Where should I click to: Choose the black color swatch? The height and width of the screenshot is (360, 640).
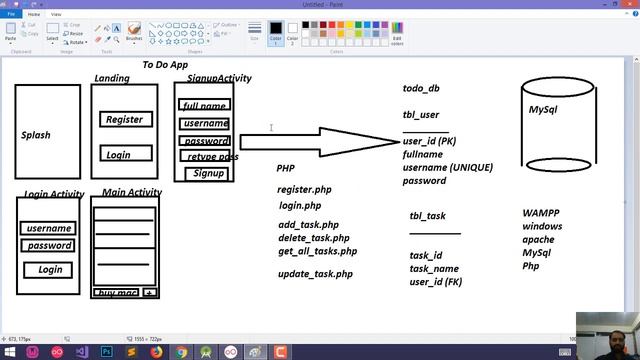(x=305, y=25)
